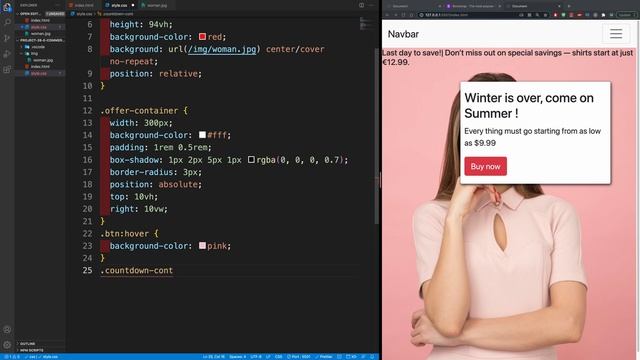Image resolution: width=640 pixels, height=360 pixels.
Task: Click the Buy now button
Action: point(485,166)
